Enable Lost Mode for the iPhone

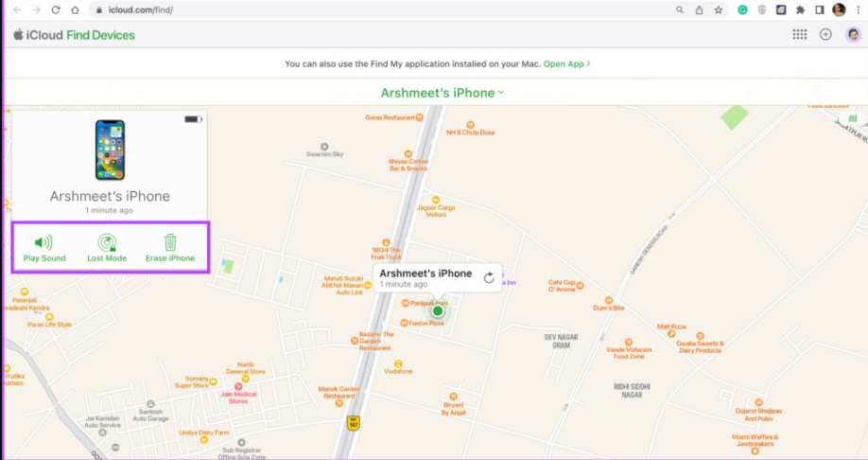(x=107, y=248)
